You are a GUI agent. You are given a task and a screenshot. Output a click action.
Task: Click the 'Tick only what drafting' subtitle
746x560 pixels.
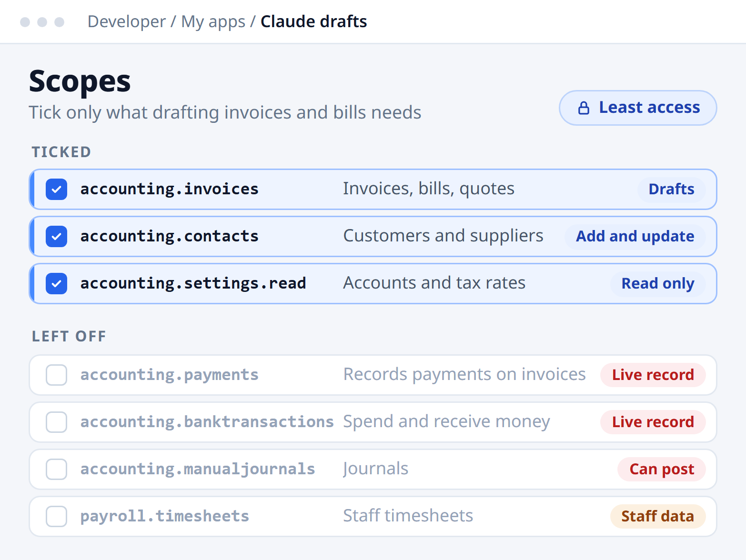225,113
